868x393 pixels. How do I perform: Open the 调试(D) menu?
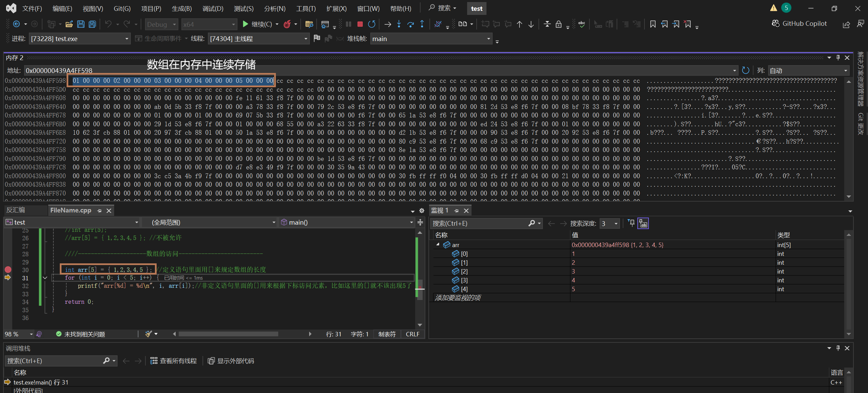tap(213, 8)
